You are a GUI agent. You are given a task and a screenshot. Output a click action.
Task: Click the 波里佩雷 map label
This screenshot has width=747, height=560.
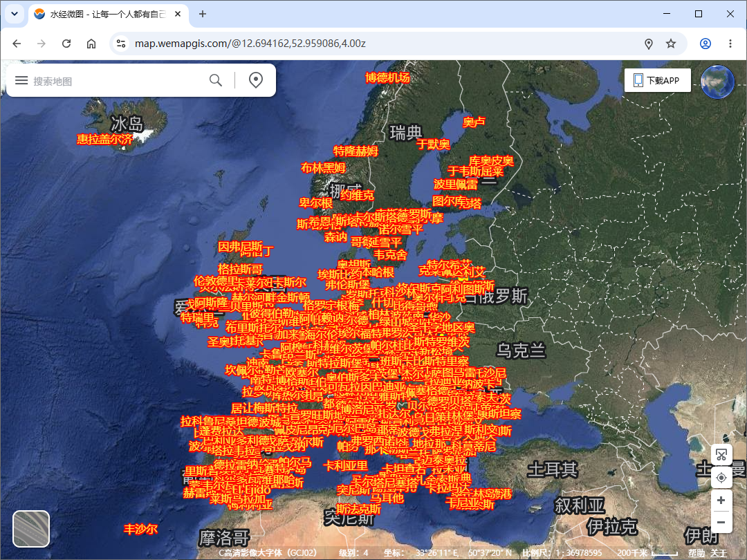pyautogui.click(x=455, y=184)
